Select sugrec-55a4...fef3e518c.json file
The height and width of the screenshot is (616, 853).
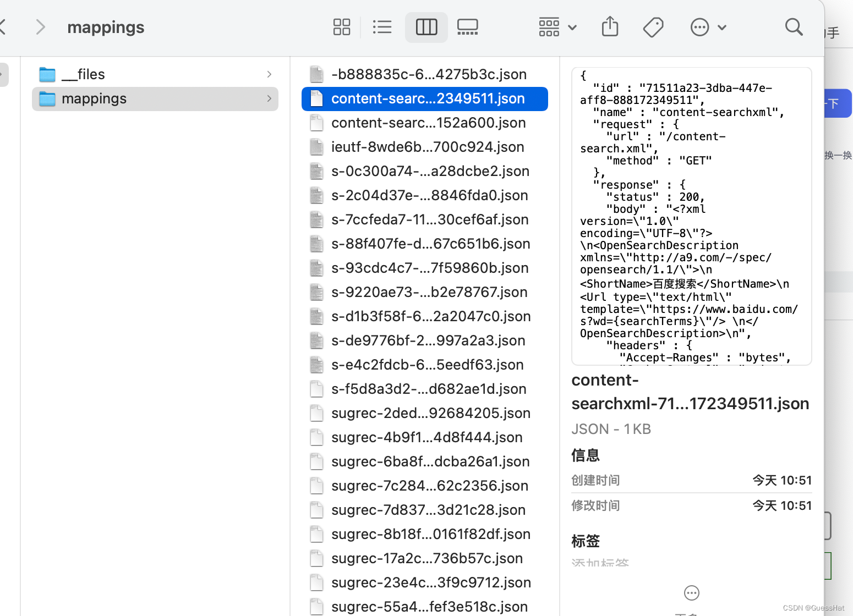pos(425,607)
